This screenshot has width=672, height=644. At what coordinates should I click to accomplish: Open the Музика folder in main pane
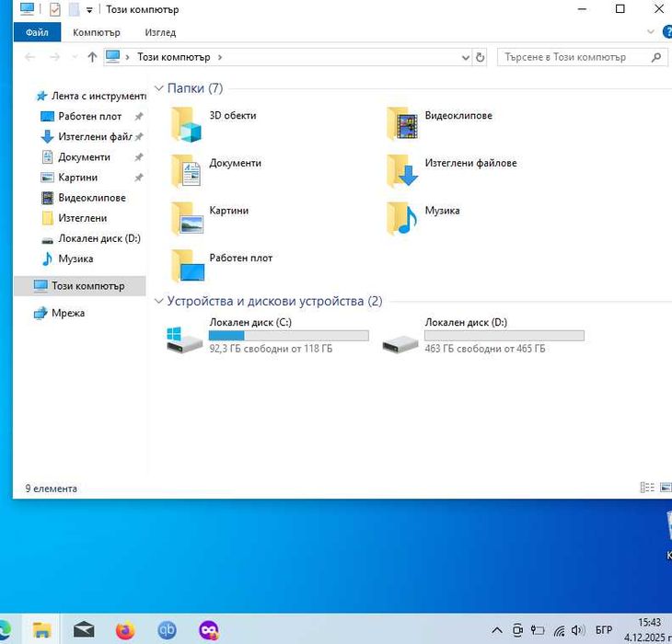tap(423, 219)
